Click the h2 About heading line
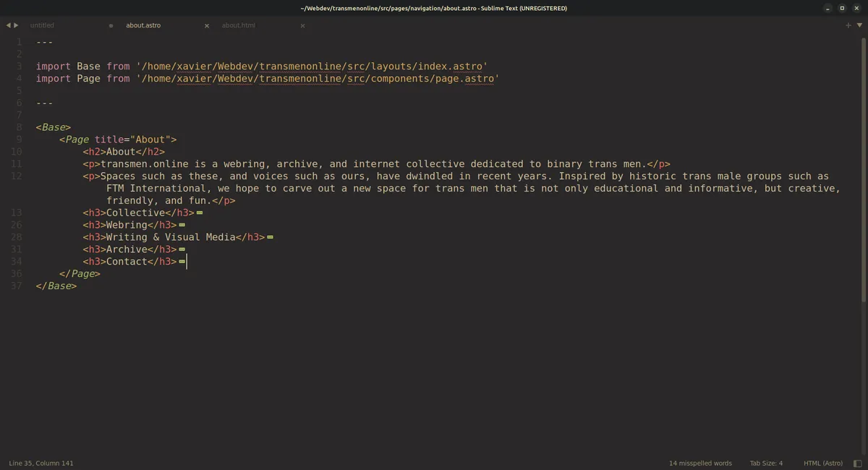 tap(124, 152)
